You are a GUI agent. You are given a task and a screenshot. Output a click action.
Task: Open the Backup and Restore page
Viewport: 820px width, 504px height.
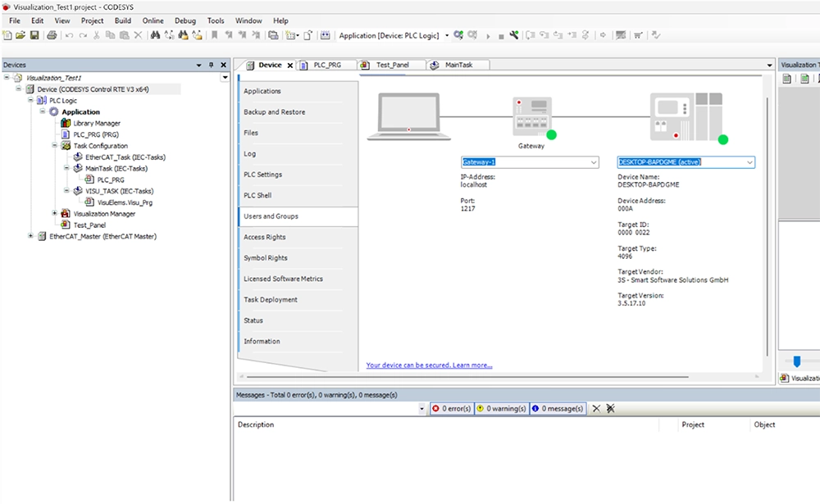(x=298, y=112)
